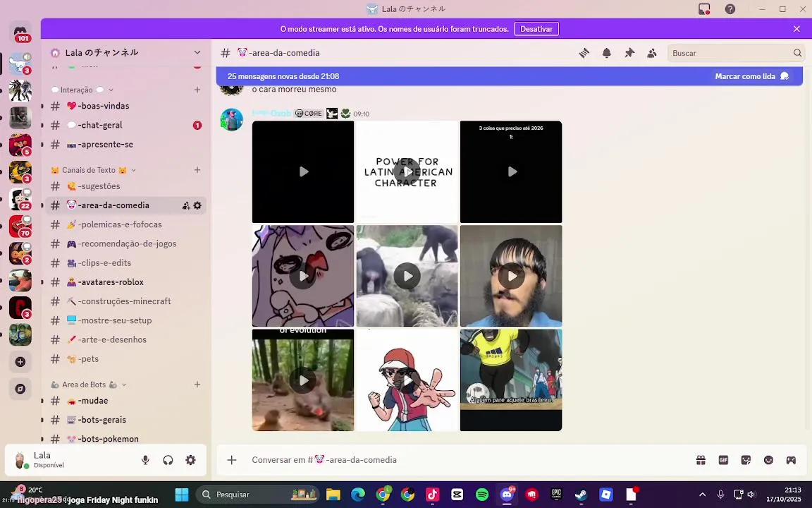Open the apps game controller icon
The image size is (812, 508).
click(792, 460)
